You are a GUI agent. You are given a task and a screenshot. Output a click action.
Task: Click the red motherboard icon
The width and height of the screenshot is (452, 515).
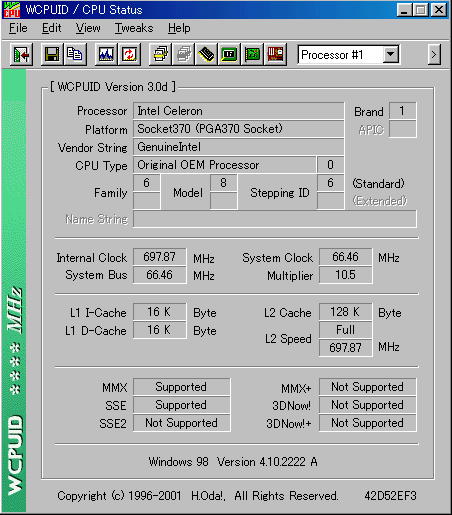(275, 54)
